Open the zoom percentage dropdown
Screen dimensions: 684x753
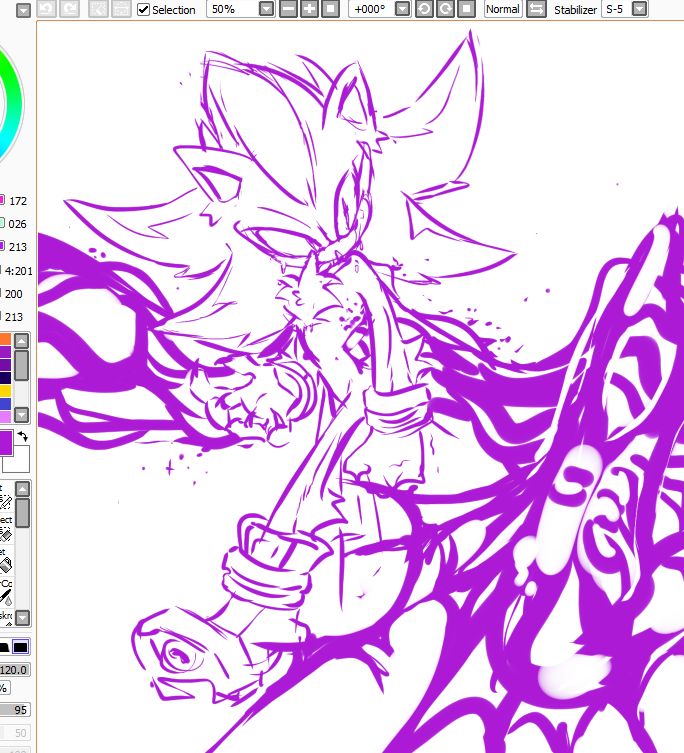(266, 9)
